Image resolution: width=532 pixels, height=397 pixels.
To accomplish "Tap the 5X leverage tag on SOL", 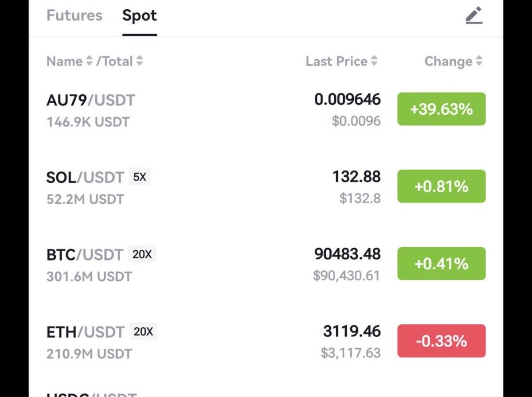I will pyautogui.click(x=140, y=177).
